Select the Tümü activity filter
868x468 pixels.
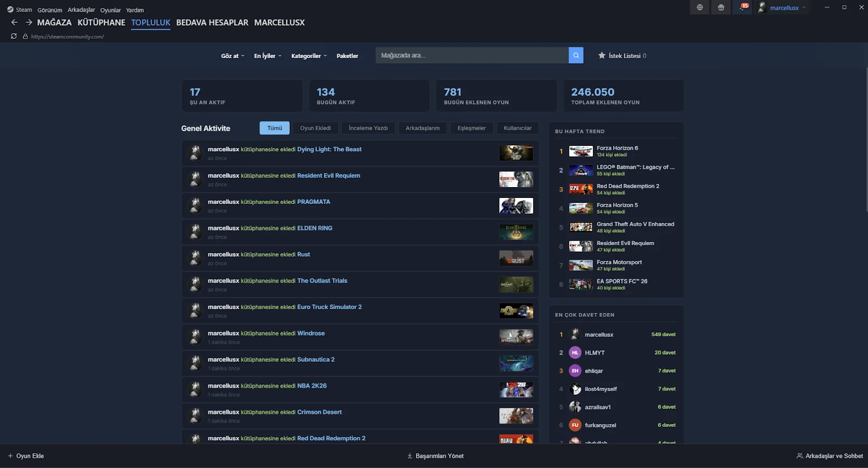(275, 128)
